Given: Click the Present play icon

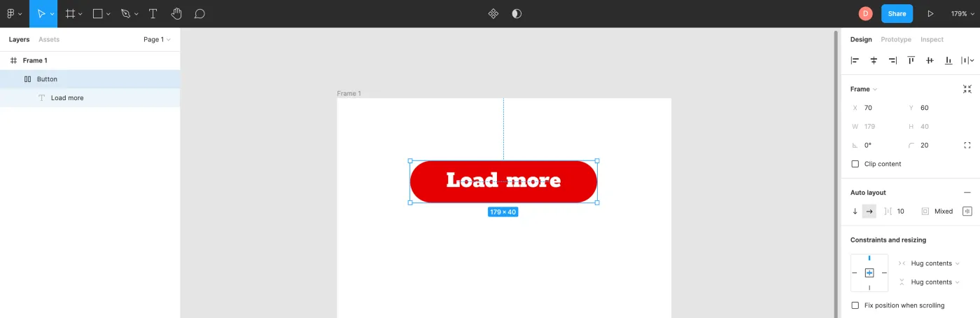Looking at the screenshot, I should click(x=930, y=13).
